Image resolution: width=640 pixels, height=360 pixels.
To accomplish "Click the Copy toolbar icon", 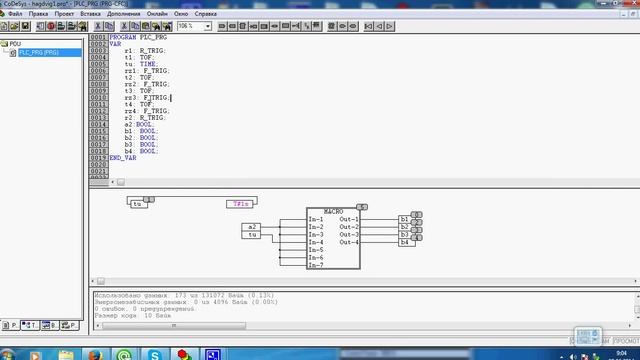I will (x=135, y=26).
